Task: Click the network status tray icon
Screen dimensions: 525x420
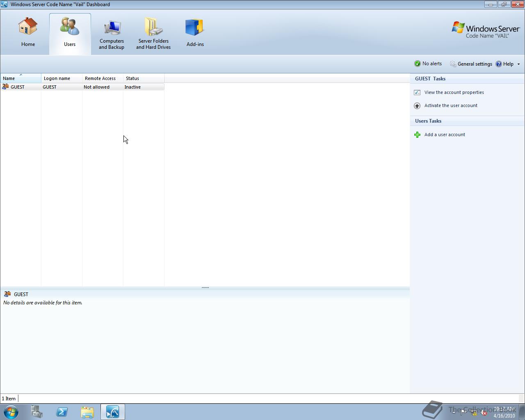Action: tap(474, 413)
